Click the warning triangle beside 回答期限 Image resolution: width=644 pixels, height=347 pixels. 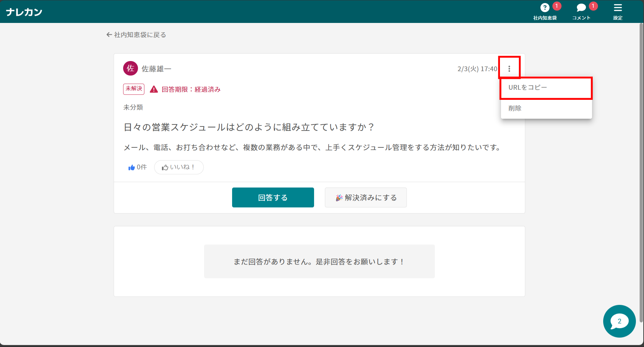(153, 89)
